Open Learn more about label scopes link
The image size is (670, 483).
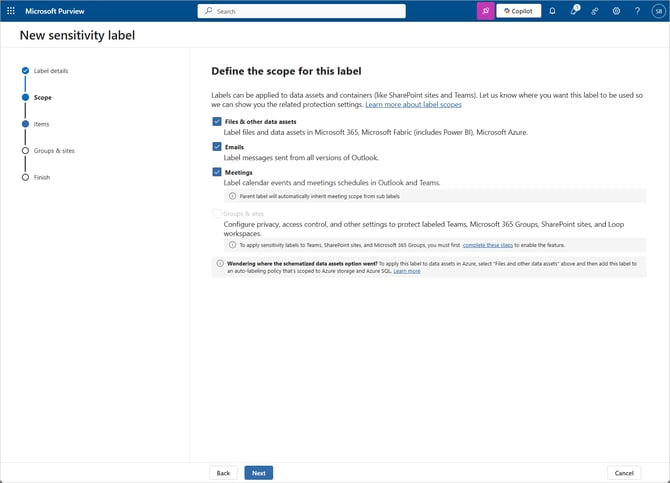(x=413, y=104)
